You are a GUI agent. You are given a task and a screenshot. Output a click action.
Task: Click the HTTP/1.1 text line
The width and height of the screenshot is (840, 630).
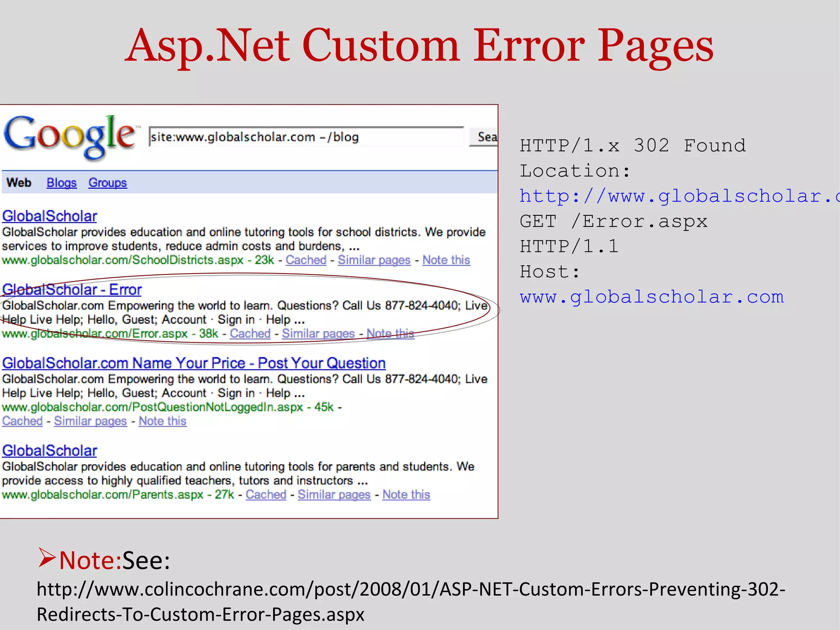click(x=569, y=247)
